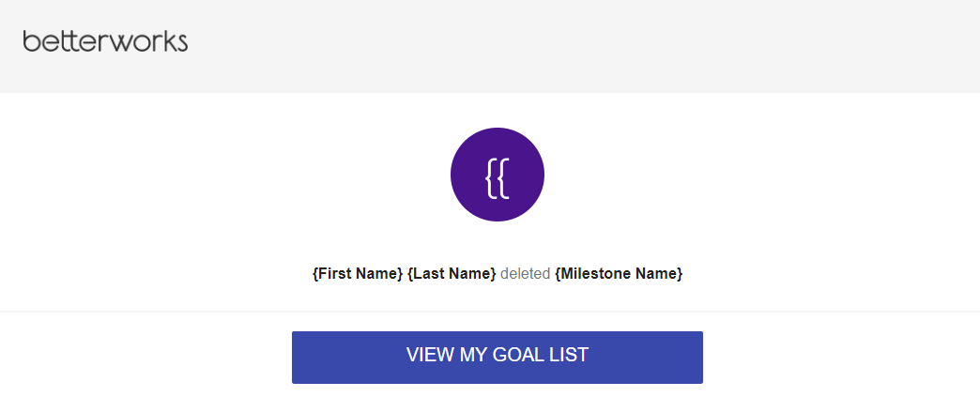Click blue button area left of VIEW
The image size is (980, 412).
pos(348,357)
